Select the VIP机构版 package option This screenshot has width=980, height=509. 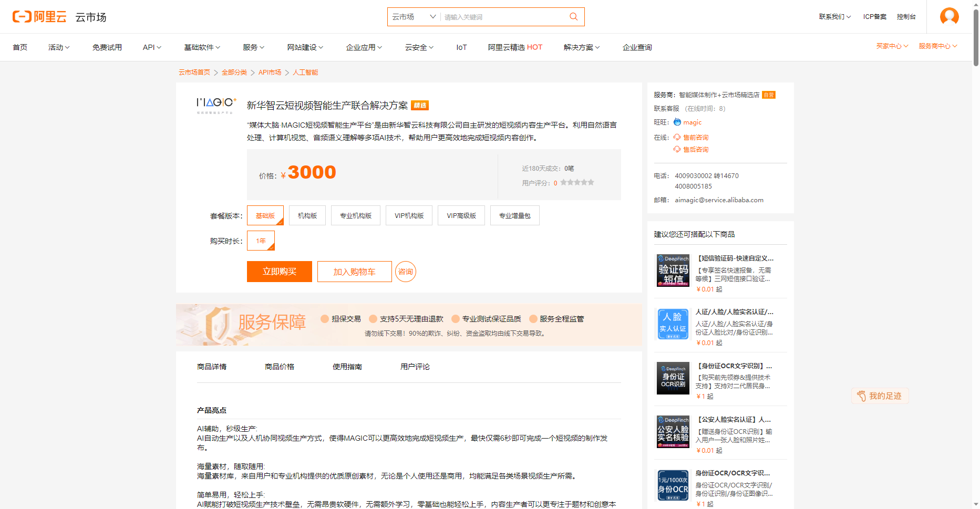tap(409, 216)
